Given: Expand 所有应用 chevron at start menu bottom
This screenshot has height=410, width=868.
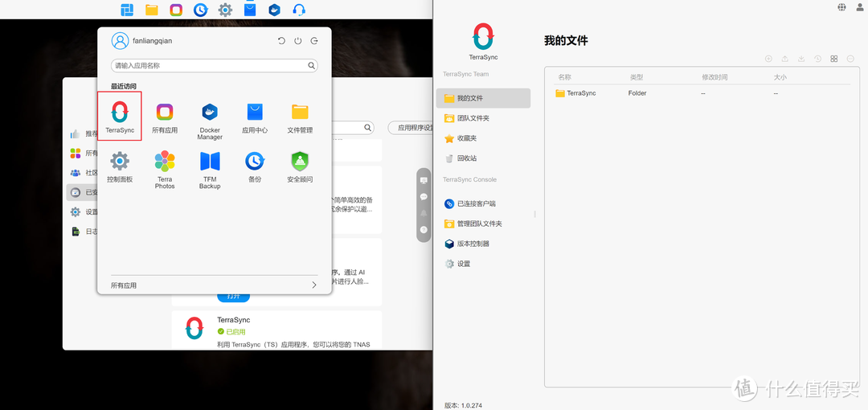Looking at the screenshot, I should (314, 285).
